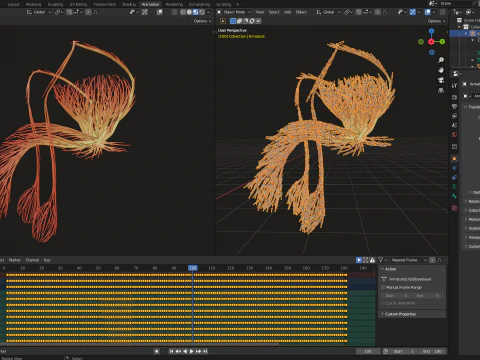The width and height of the screenshot is (480, 360).
Task: Switch to the Layout workspace tab
Action: coord(14,4)
